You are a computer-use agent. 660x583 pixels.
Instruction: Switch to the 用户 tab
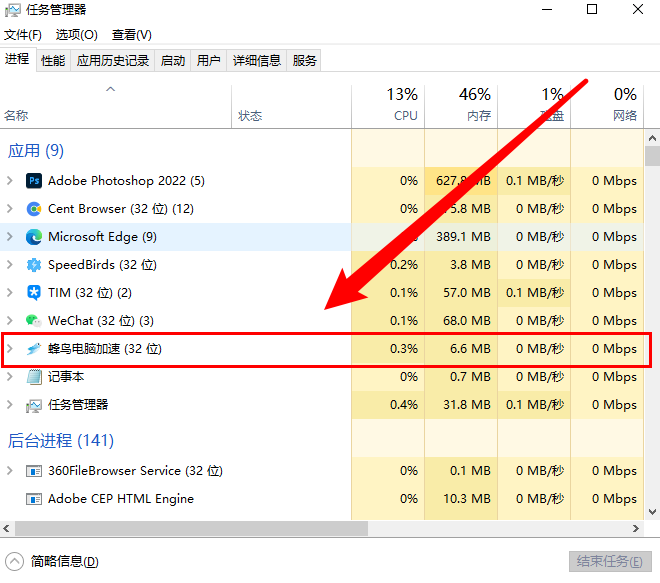pos(208,61)
